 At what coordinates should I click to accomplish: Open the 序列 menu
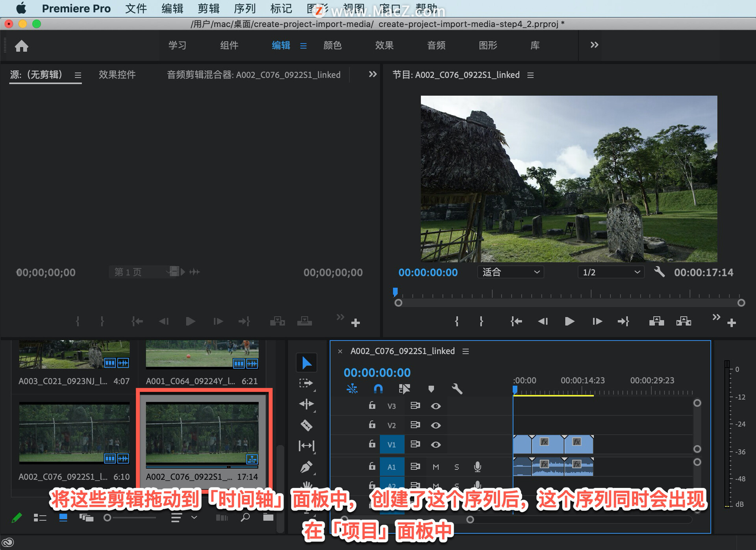click(245, 9)
